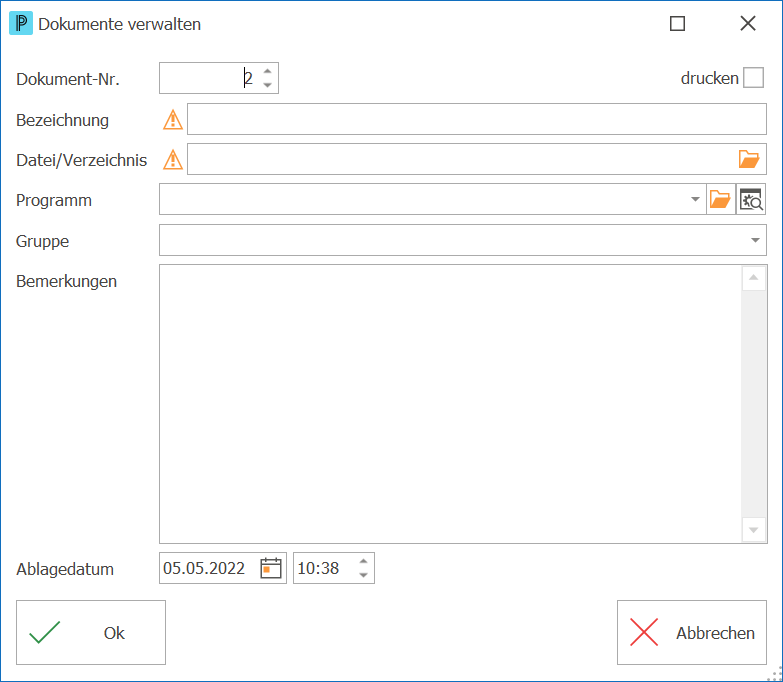
Task: Enable the drucken checkbox
Action: pyautogui.click(x=753, y=78)
